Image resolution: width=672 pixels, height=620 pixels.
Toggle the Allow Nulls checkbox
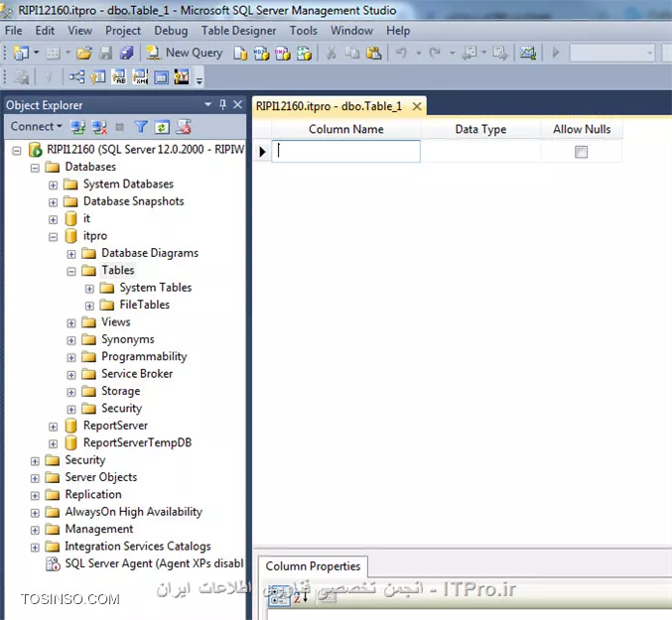(581, 152)
